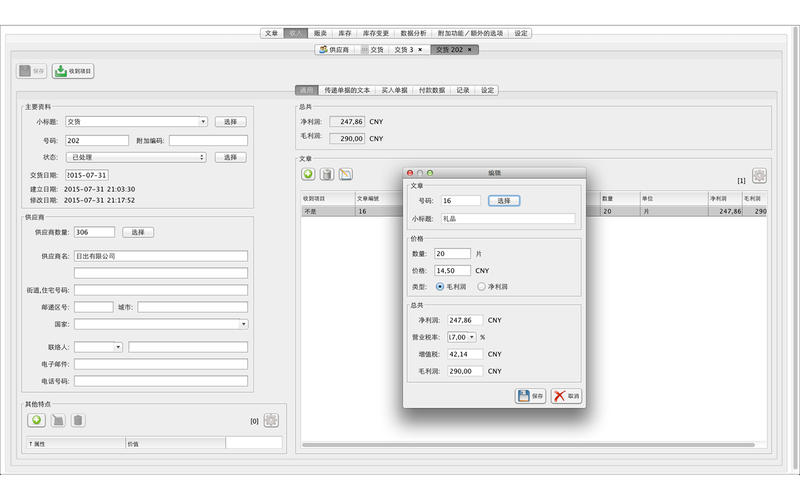The height and width of the screenshot is (500, 800).
Task: Click green add icon in 其他特点 section
Action: point(36,420)
